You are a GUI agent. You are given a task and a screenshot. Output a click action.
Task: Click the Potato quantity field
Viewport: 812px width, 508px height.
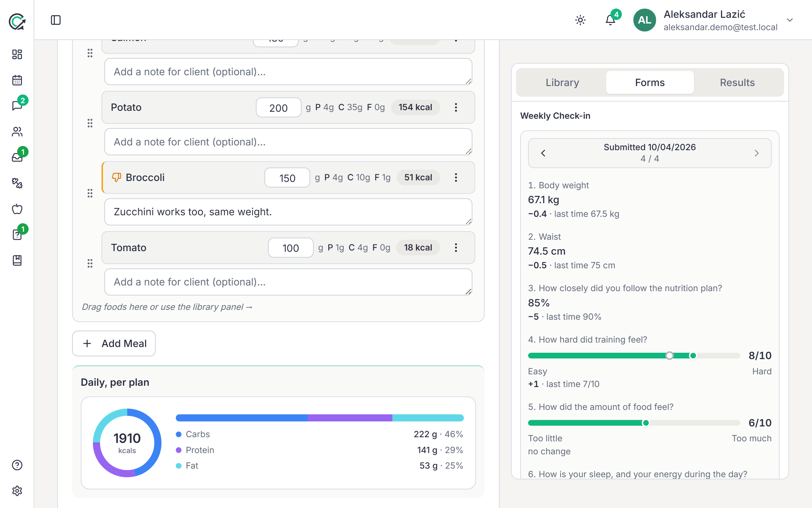tap(278, 108)
